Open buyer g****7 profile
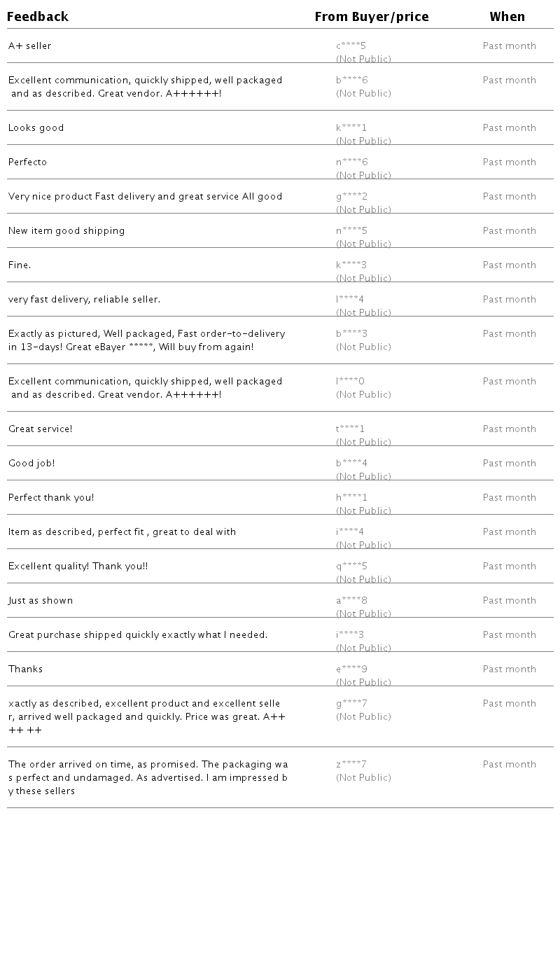The image size is (560, 958). (352, 704)
